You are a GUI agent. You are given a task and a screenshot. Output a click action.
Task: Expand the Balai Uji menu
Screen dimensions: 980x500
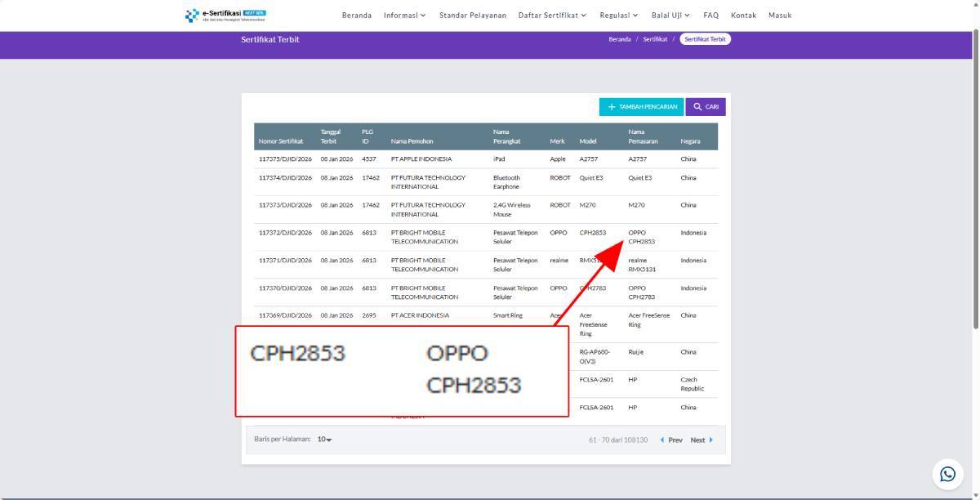[x=670, y=15]
